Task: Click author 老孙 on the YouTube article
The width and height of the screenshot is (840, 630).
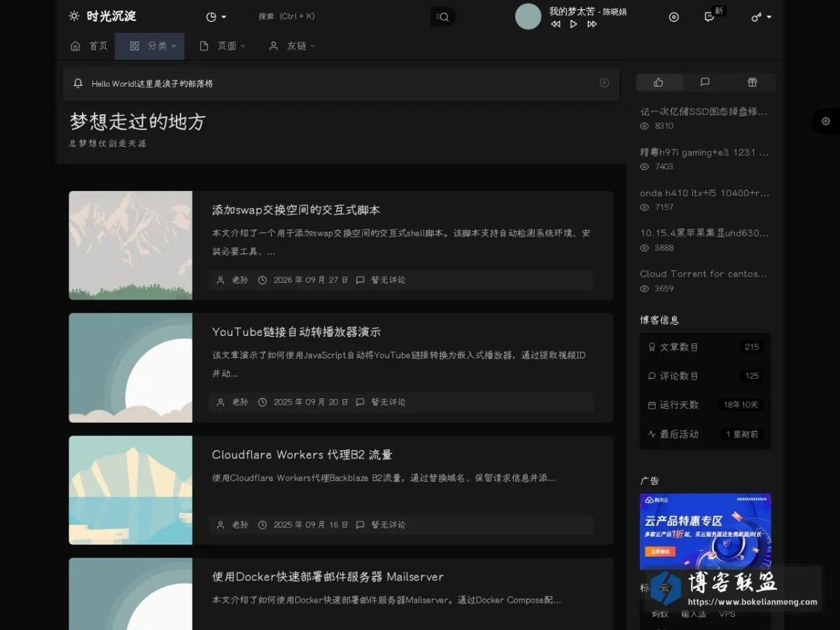Action: click(240, 402)
